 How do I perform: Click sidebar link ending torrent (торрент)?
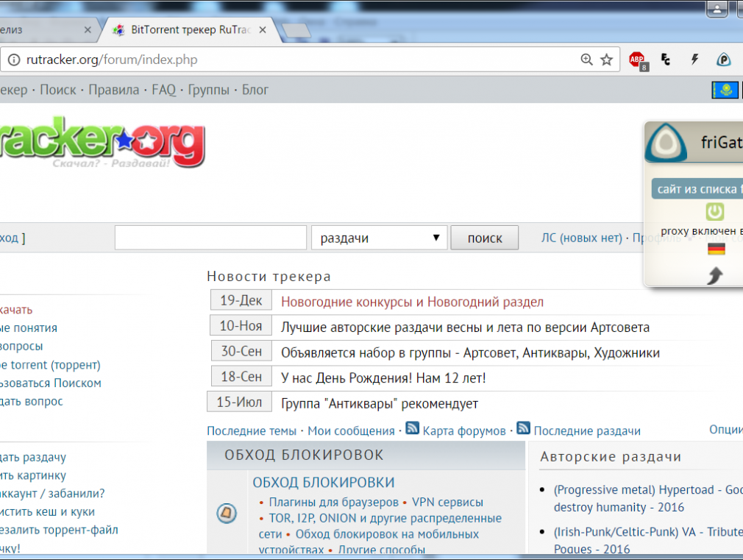pyautogui.click(x=50, y=365)
